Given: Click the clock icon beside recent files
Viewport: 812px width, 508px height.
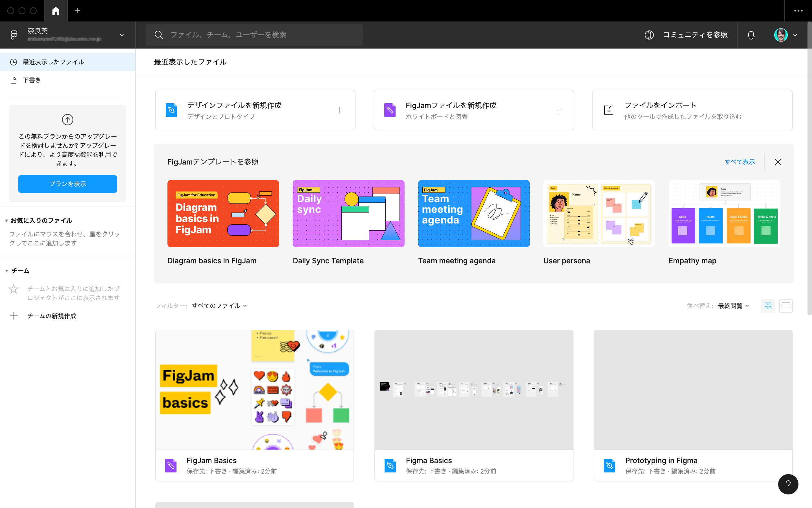Looking at the screenshot, I should point(14,62).
